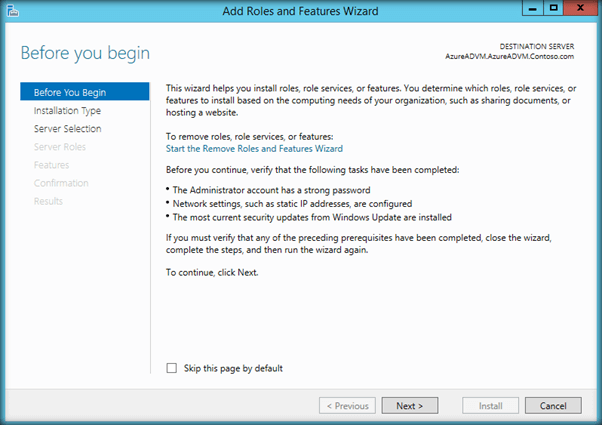The height and width of the screenshot is (425, 602).
Task: Click the destination server name text
Action: [x=516, y=59]
